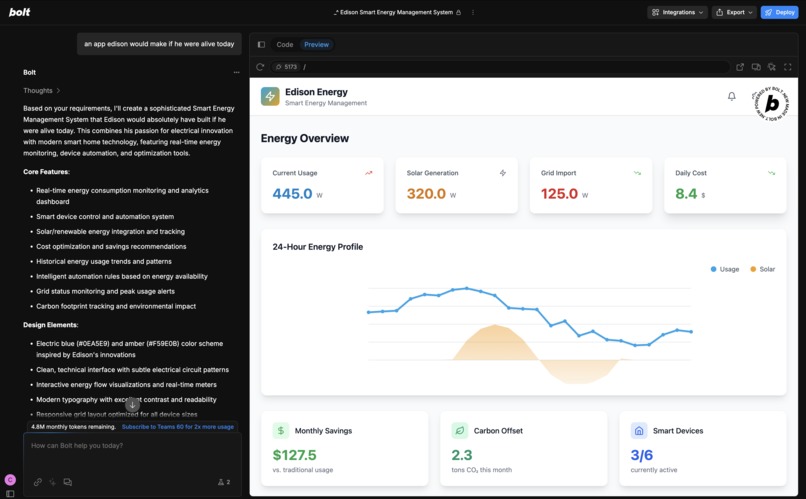Click the Made in Bolt badge

point(771,104)
